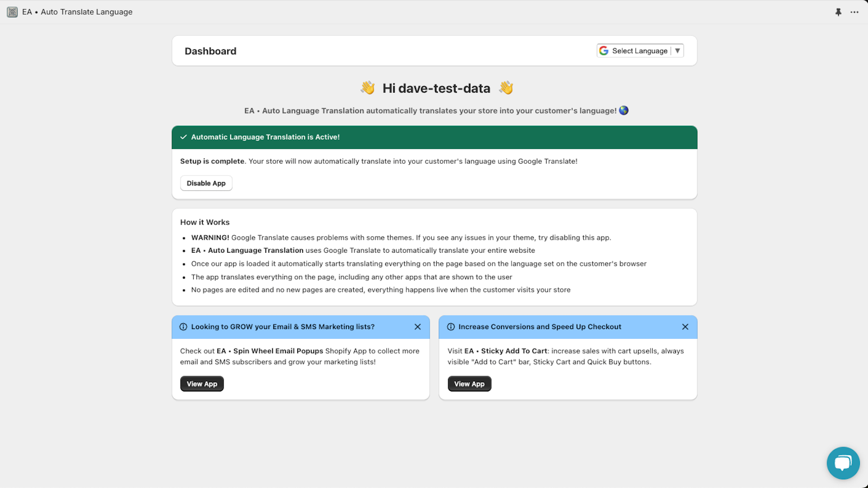868x488 pixels.
Task: Click the checkmark icon in active banner
Action: click(183, 137)
